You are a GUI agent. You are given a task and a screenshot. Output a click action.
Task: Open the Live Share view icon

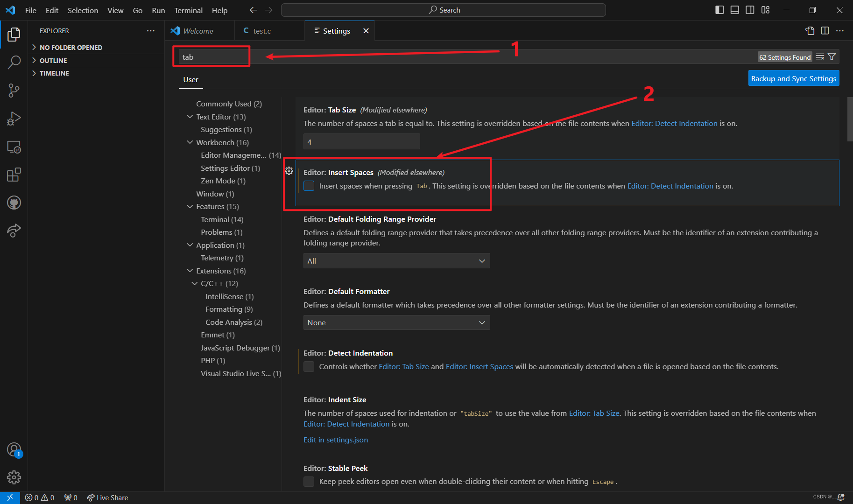click(x=14, y=231)
